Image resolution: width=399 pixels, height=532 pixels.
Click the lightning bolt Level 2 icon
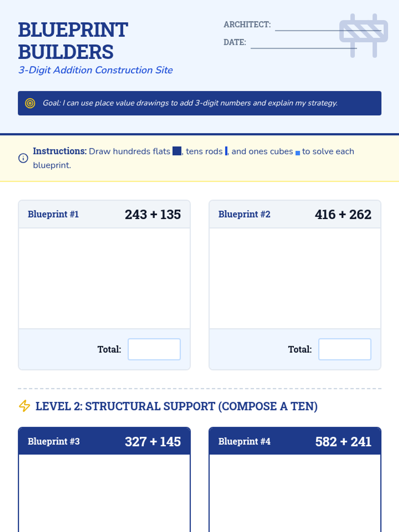point(24,406)
